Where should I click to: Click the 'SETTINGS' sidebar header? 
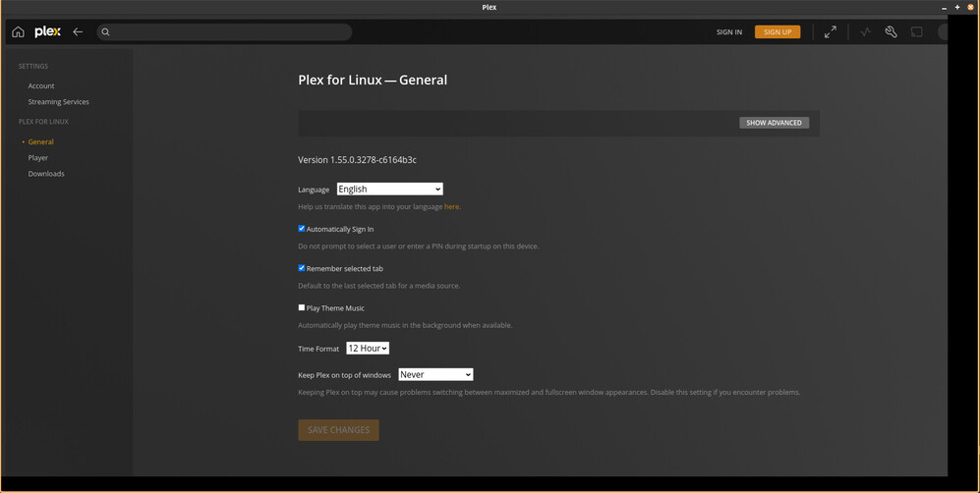point(33,66)
